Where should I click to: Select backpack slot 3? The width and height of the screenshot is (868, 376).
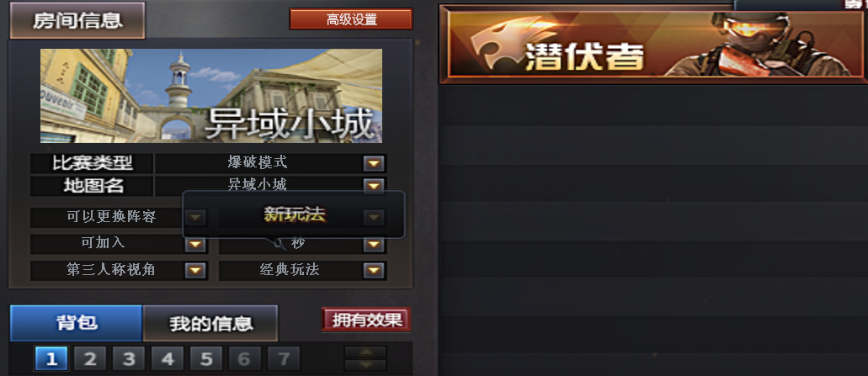pyautogui.click(x=129, y=359)
